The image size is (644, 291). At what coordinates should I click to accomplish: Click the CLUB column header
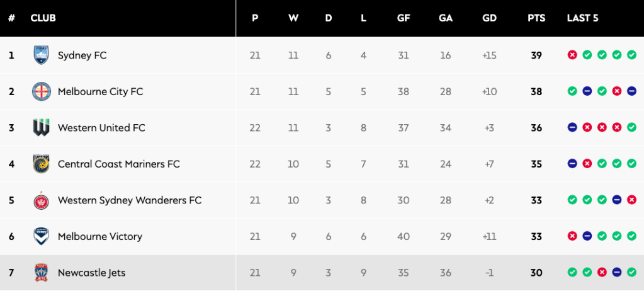pyautogui.click(x=43, y=18)
